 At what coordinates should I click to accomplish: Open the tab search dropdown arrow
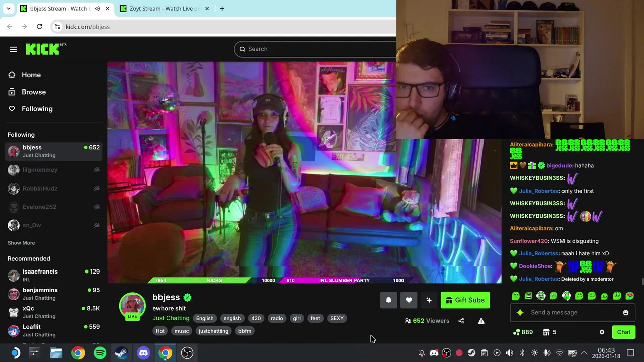(x=8, y=9)
